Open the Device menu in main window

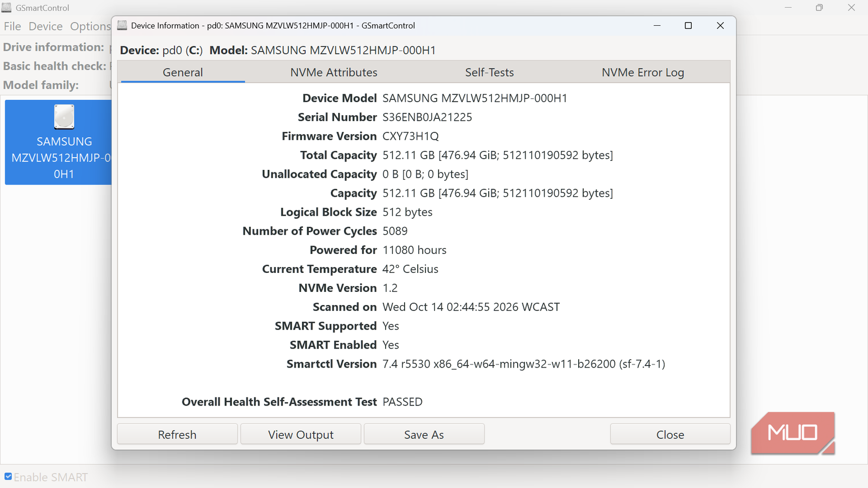pyautogui.click(x=45, y=26)
